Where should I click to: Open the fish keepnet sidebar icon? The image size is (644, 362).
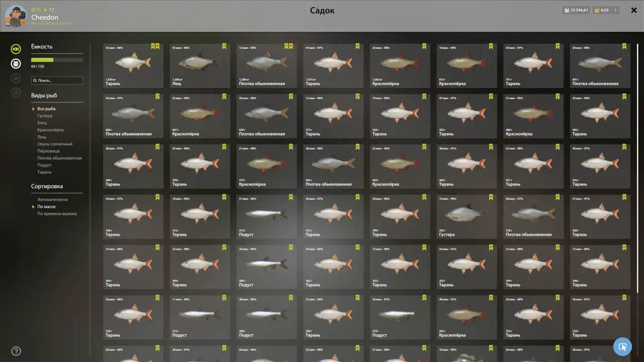16,49
